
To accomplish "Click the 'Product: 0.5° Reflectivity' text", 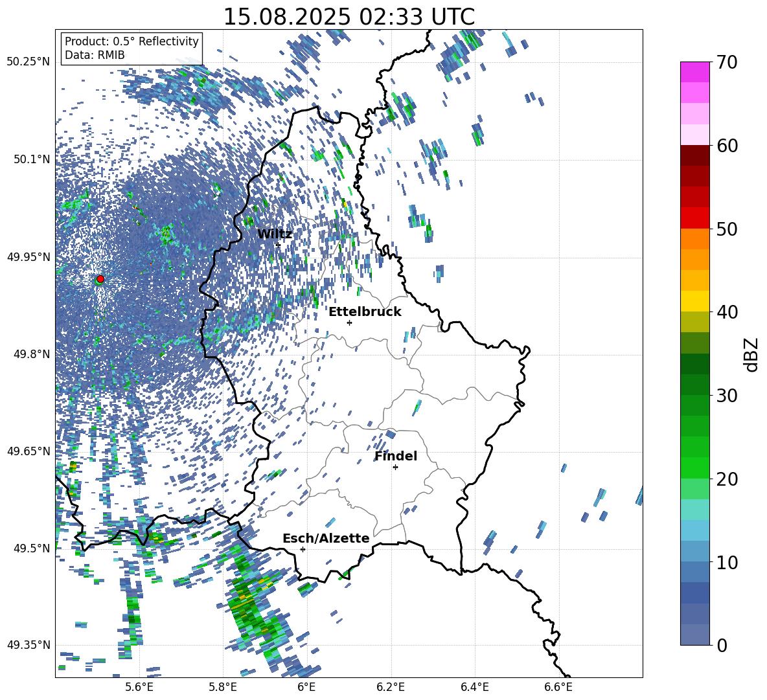I will coord(132,41).
